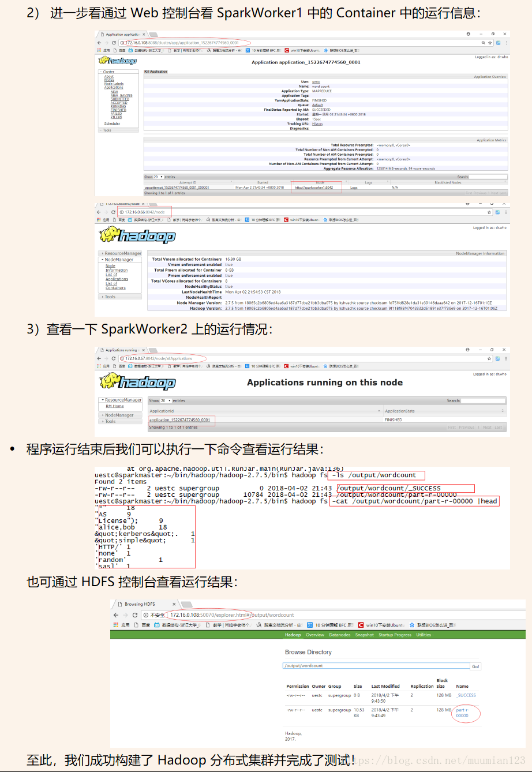The image size is (532, 772).
Task: Select the 'Applications running' browser tab
Action: [121, 350]
